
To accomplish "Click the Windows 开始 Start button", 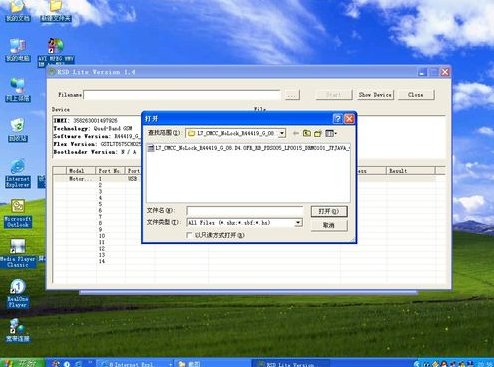I will (x=22, y=363).
